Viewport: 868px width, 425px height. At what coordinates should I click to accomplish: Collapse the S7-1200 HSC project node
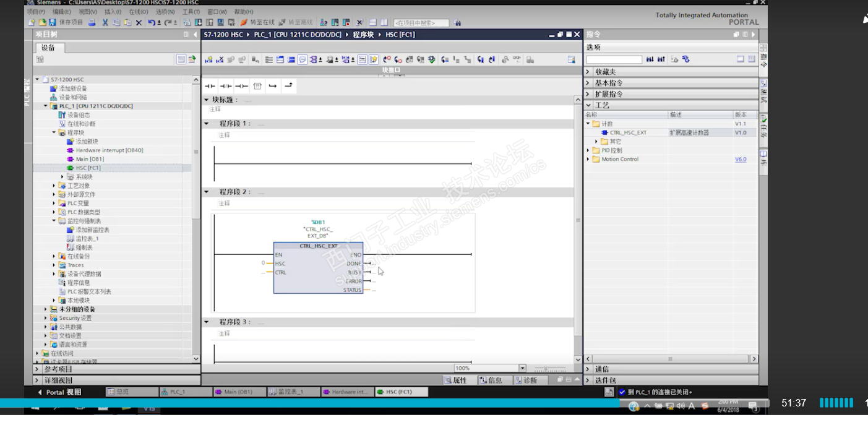tap(37, 80)
